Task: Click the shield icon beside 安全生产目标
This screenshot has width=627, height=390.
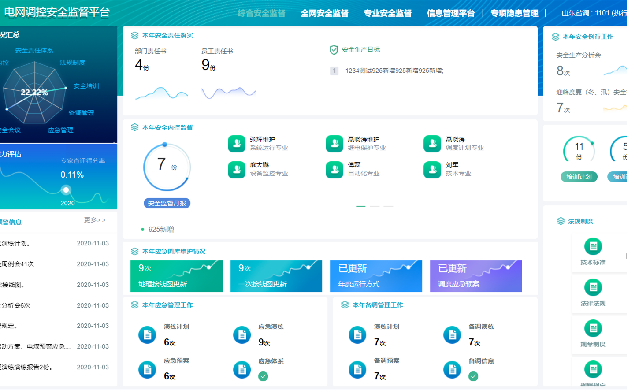Action: (x=334, y=50)
